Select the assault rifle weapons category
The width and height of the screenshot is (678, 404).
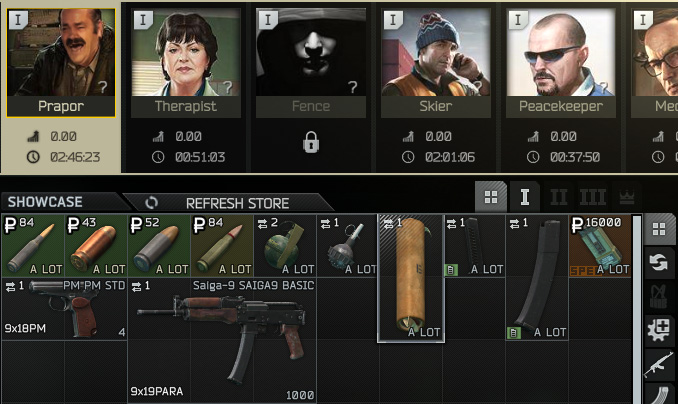point(659,364)
